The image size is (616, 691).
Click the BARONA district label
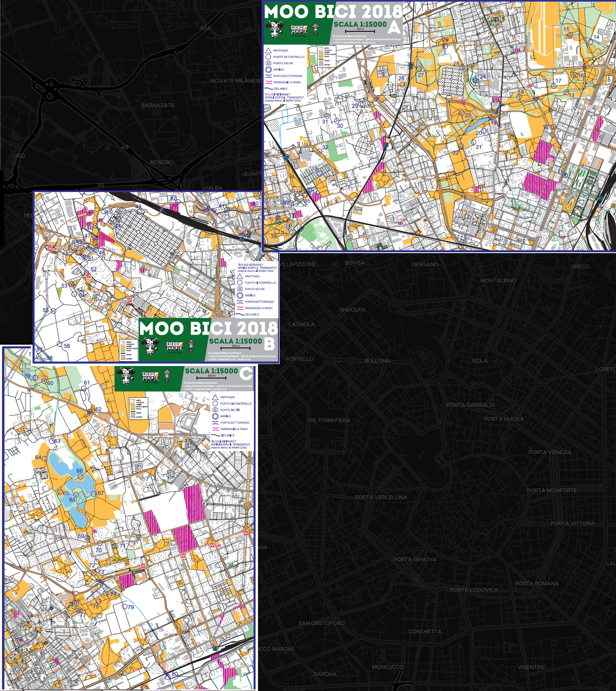click(325, 674)
